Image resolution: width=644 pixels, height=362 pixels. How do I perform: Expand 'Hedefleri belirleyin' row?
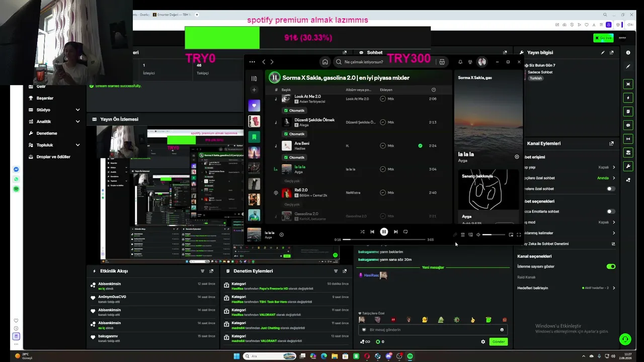pyautogui.click(x=614, y=288)
